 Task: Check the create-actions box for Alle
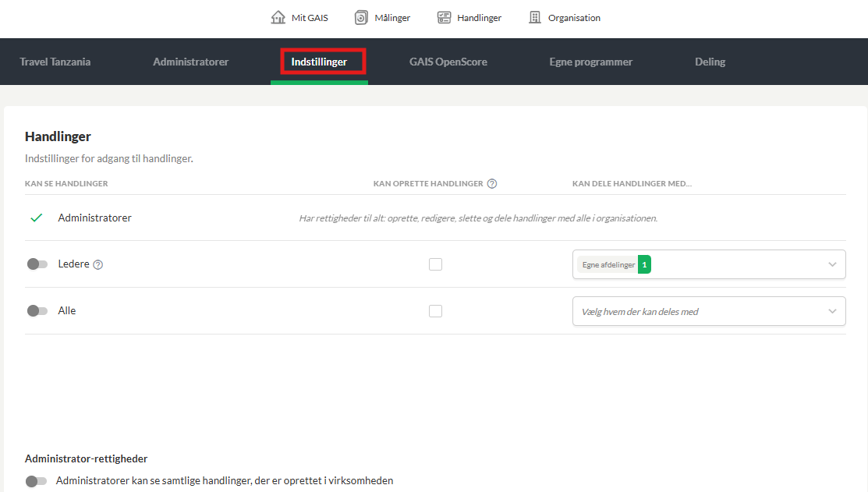click(x=436, y=311)
